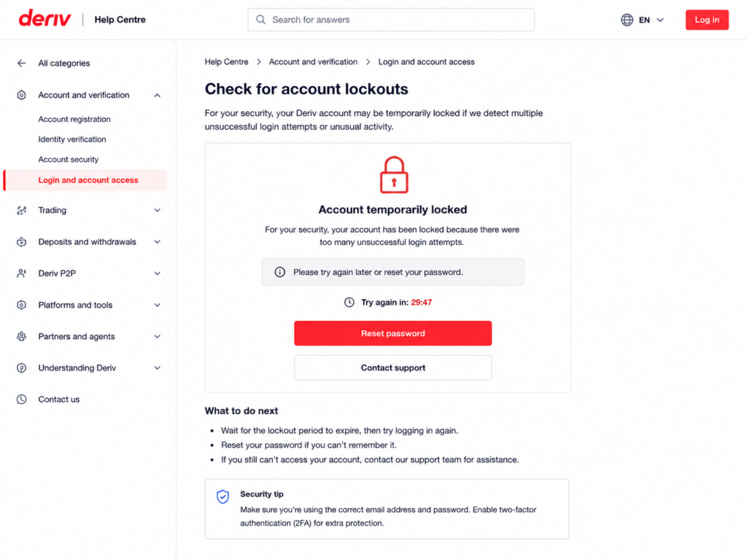Click the Trading chart icon in the sidebar
Screen dimensions: 747x560
pyautogui.click(x=21, y=211)
